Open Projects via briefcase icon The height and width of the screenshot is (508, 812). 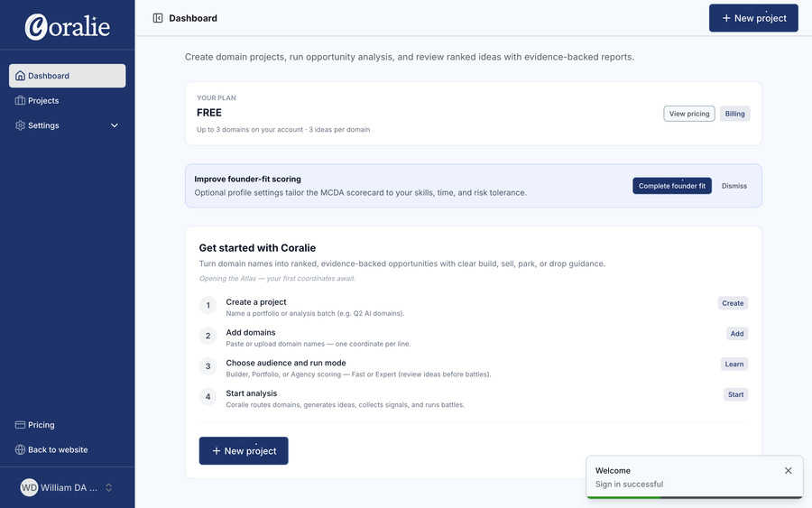click(20, 100)
